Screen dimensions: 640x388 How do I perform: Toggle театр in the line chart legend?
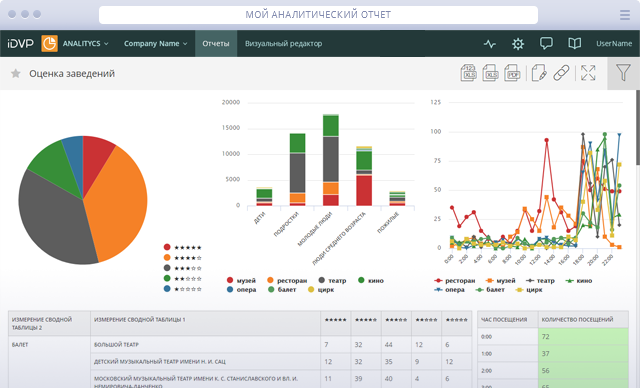(x=540, y=281)
